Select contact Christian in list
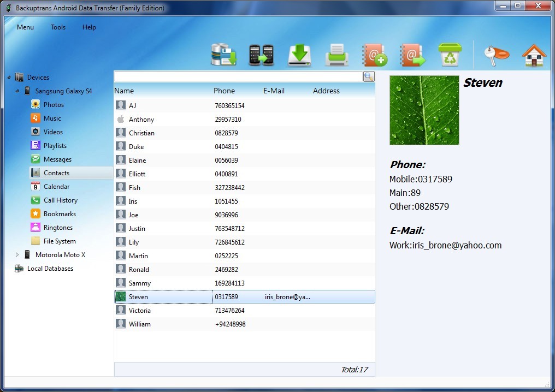The width and height of the screenshot is (555, 392). point(245,133)
